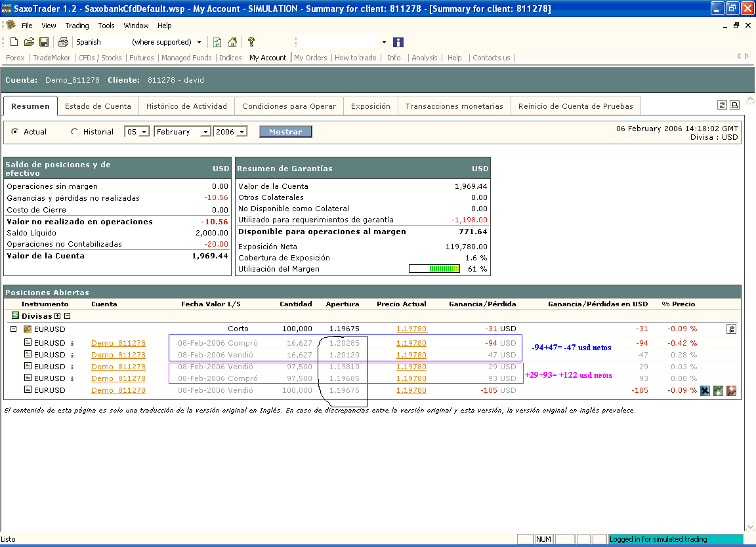This screenshot has width=756, height=547.
Task: Click the Home toolbar icon
Action: (232, 42)
